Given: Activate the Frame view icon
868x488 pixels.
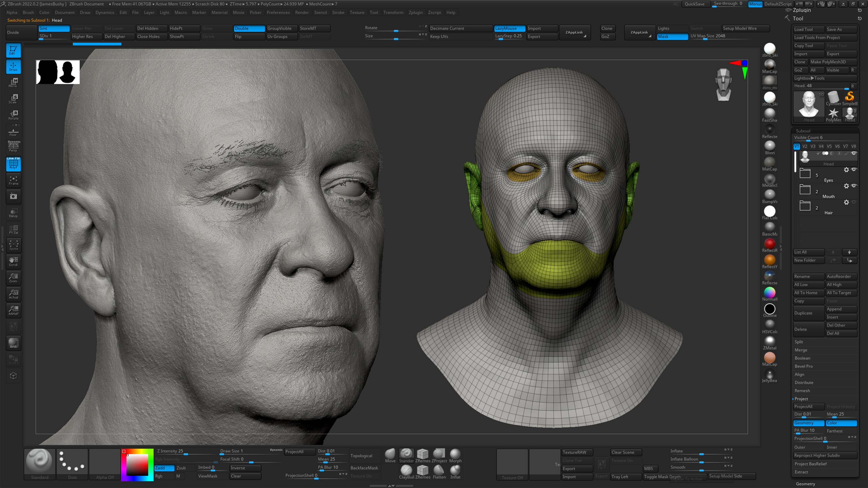Looking at the screenshot, I should click(14, 180).
